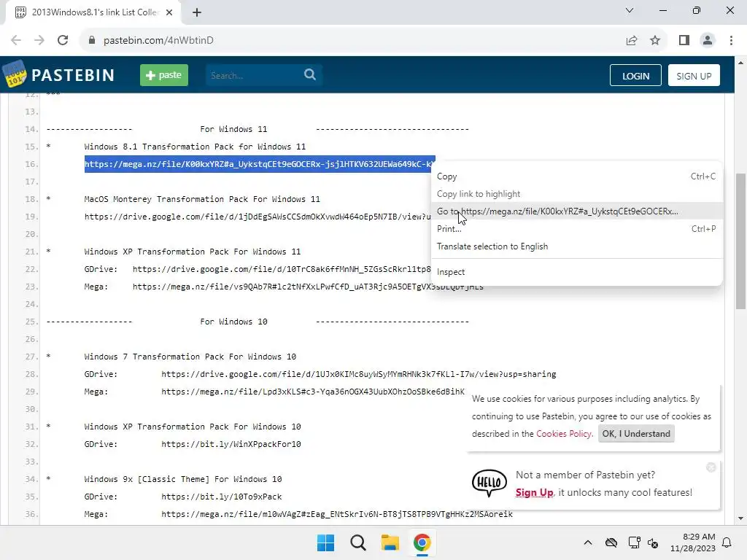Image resolution: width=747 pixels, height=560 pixels.
Task: Click the browser back arrow
Action: click(16, 41)
